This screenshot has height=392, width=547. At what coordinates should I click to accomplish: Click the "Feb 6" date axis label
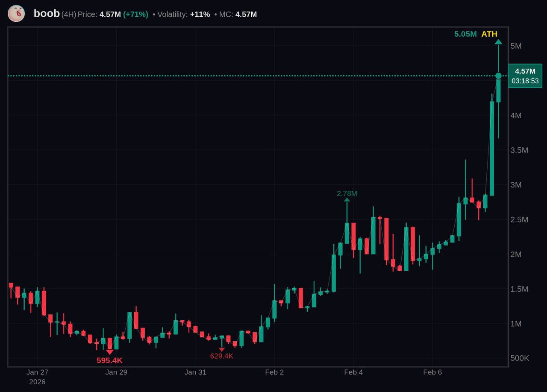click(x=432, y=372)
